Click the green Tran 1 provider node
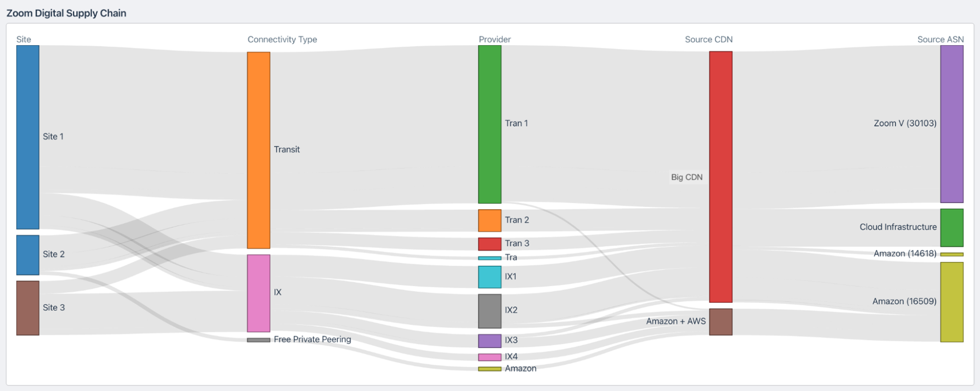This screenshot has height=391, width=980. (490, 124)
